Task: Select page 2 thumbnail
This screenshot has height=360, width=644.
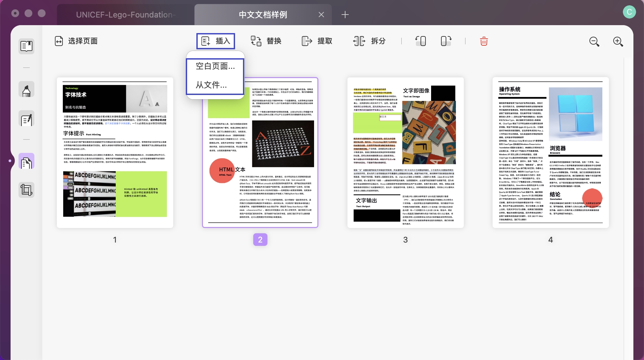Action: [260, 153]
